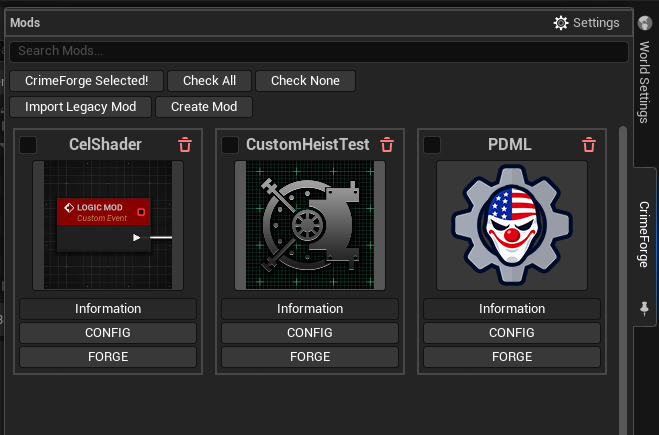Open Information for CelShader
This screenshot has width=659, height=435.
click(108, 309)
